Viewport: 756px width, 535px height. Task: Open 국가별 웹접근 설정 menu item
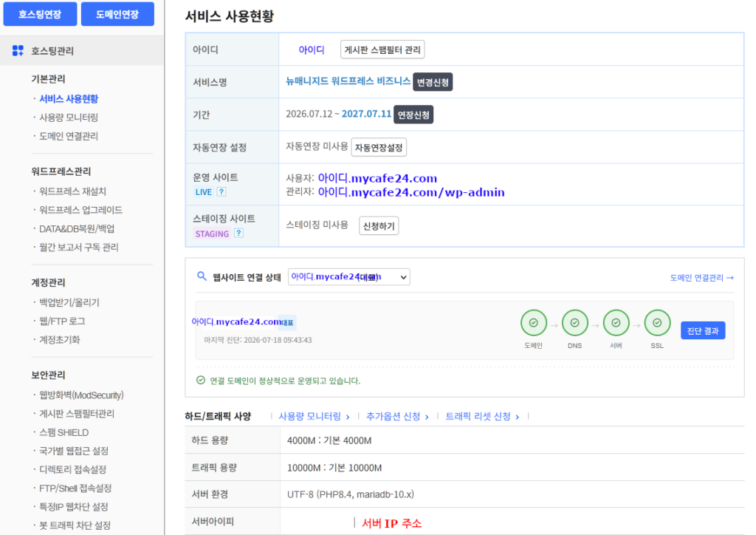[x=74, y=451]
